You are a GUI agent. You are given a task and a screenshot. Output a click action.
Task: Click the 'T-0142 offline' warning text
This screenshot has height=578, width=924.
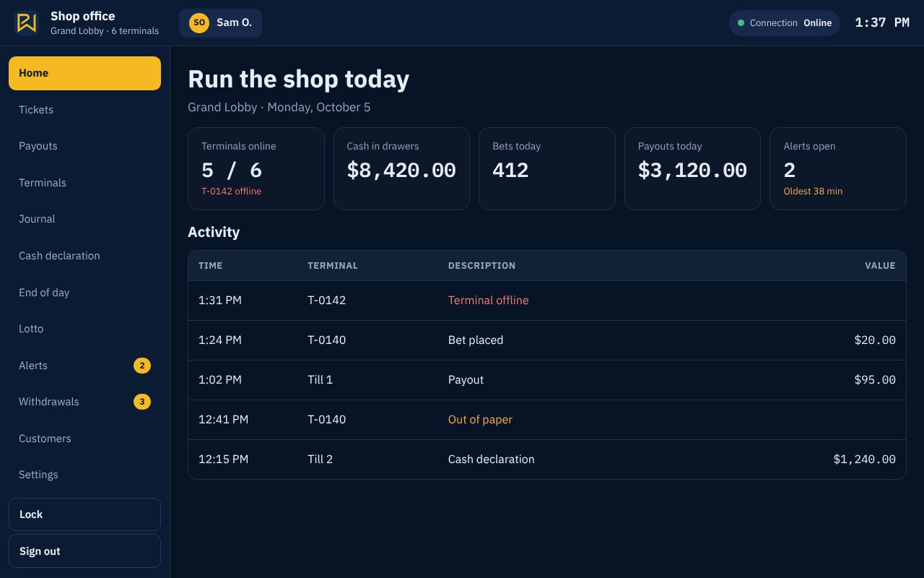pyautogui.click(x=231, y=191)
